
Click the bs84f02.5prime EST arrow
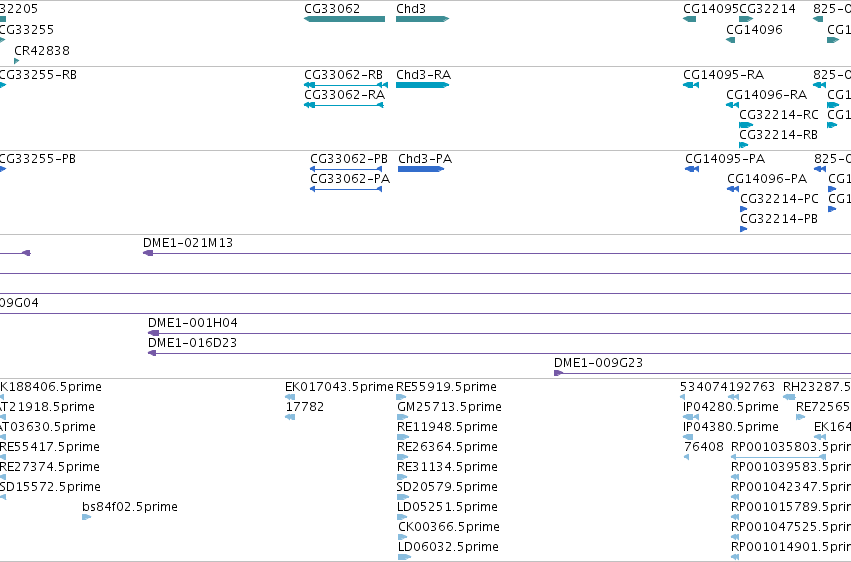tap(87, 517)
